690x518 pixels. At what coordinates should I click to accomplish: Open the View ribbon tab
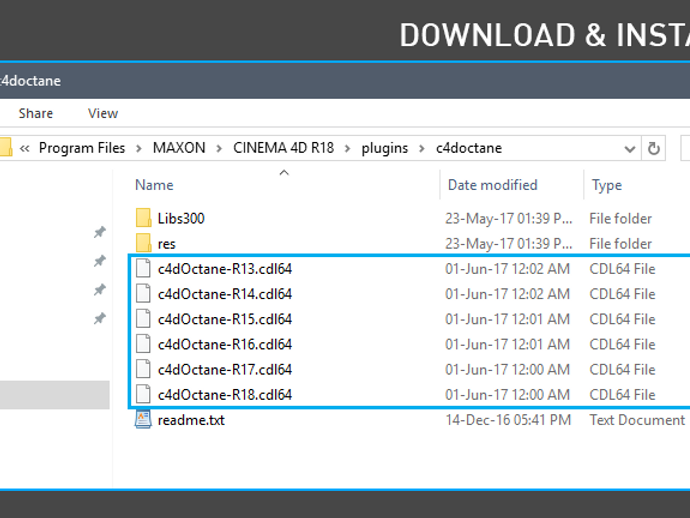(103, 114)
